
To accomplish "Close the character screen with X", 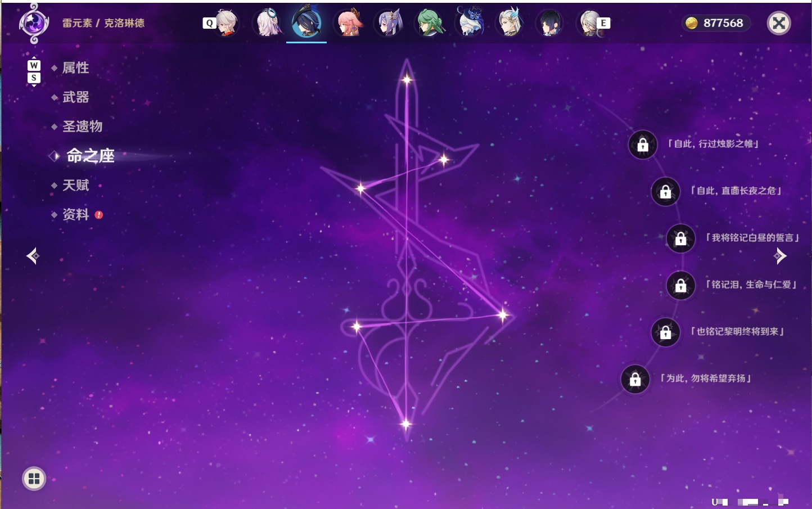I will [x=779, y=23].
